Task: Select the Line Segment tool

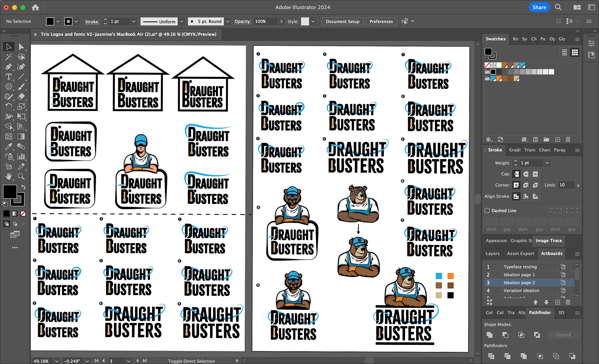Action: coord(21,77)
